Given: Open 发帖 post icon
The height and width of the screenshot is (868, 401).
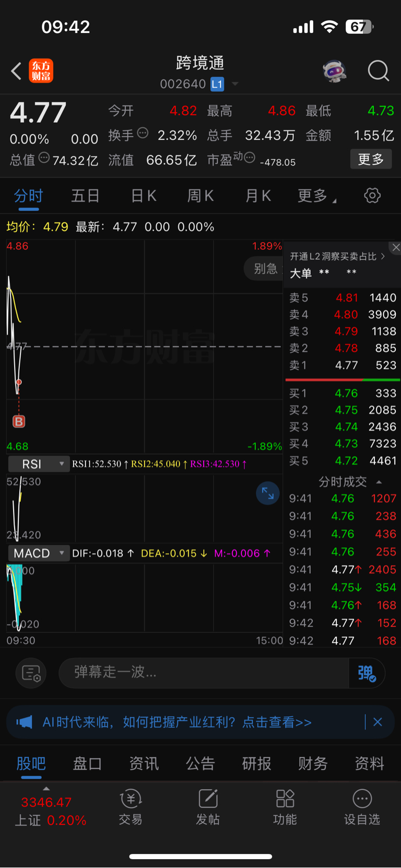Looking at the screenshot, I should pyautogui.click(x=208, y=806).
